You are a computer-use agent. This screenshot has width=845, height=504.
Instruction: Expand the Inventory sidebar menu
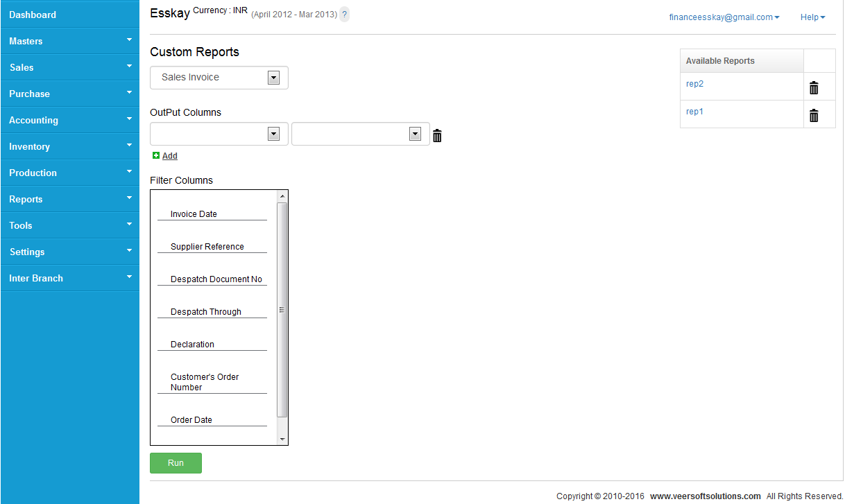point(69,146)
